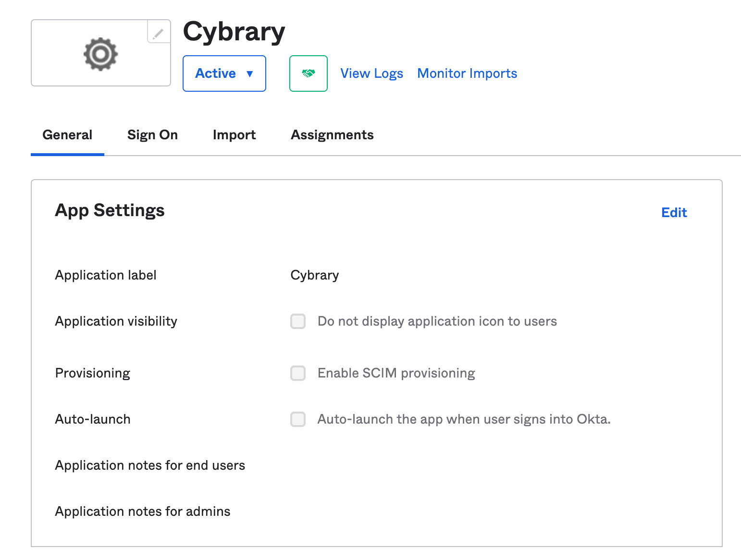Switch to the Sign On tab

click(x=152, y=135)
